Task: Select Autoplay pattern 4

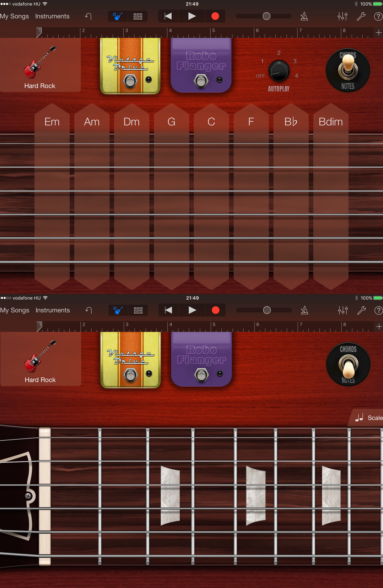Action: (x=296, y=76)
